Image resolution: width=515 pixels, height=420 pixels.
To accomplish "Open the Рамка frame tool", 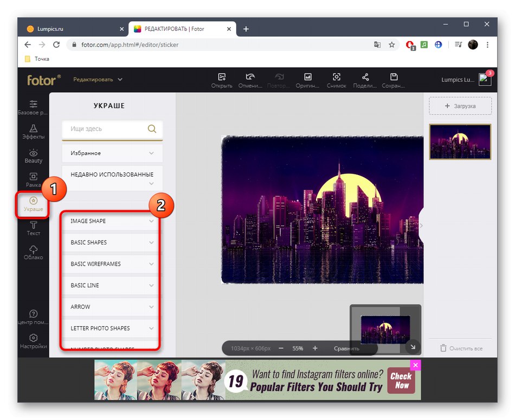I will click(33, 180).
